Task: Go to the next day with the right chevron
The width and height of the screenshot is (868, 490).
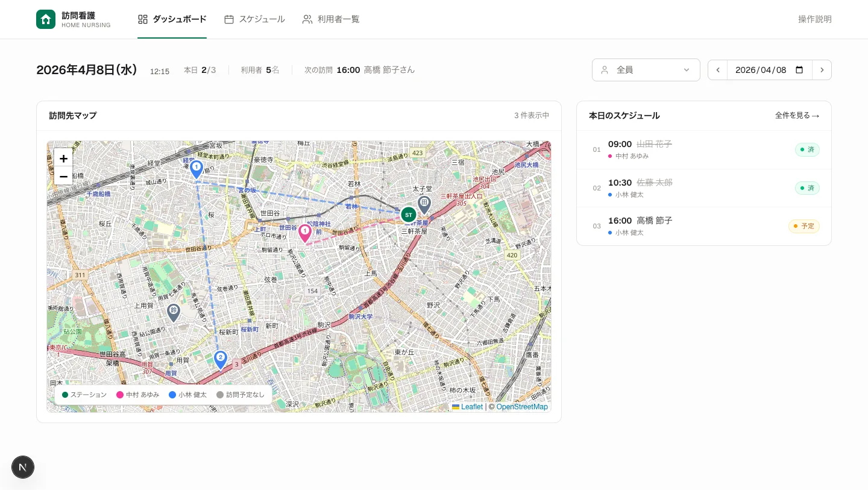Action: [822, 70]
